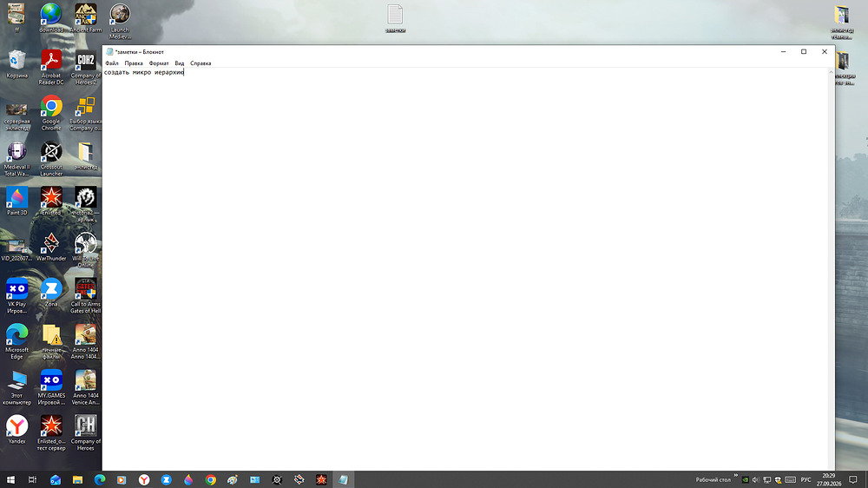The height and width of the screenshot is (488, 868).
Task: Select the Enlisted тест сервер desktop icon
Action: click(x=51, y=433)
